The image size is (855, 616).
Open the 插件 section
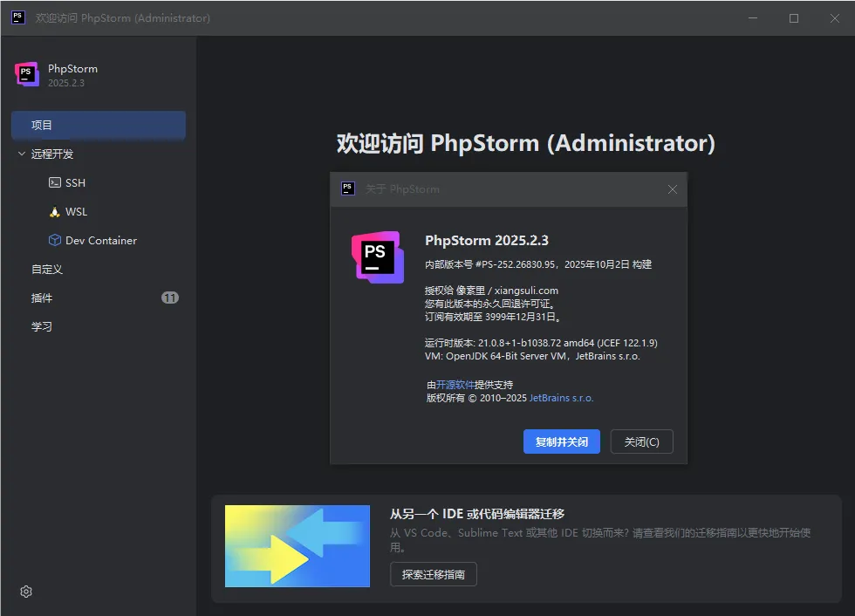click(42, 298)
